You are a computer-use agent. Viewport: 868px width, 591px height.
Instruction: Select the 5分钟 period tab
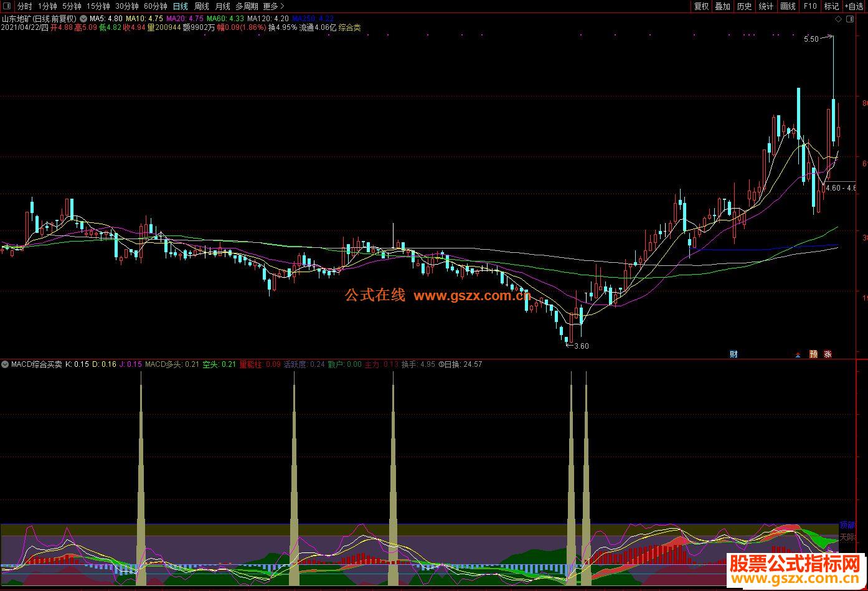(72, 6)
